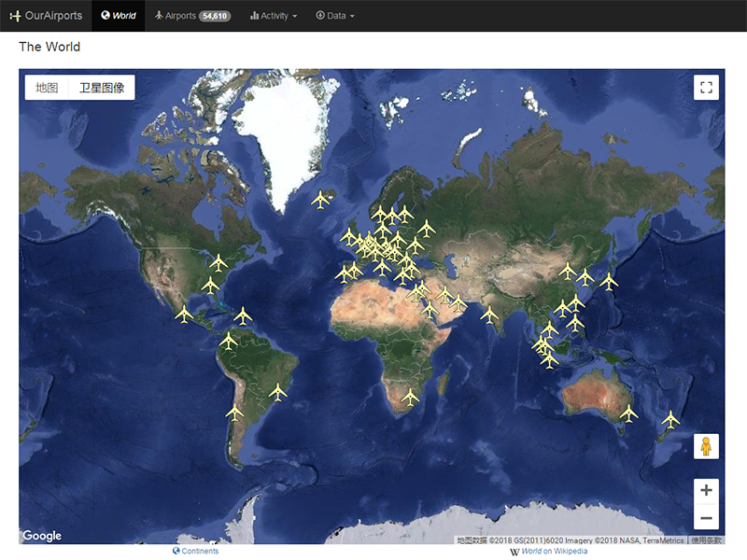Zoom in with the plus control
The height and width of the screenshot is (560, 747).
click(x=707, y=489)
